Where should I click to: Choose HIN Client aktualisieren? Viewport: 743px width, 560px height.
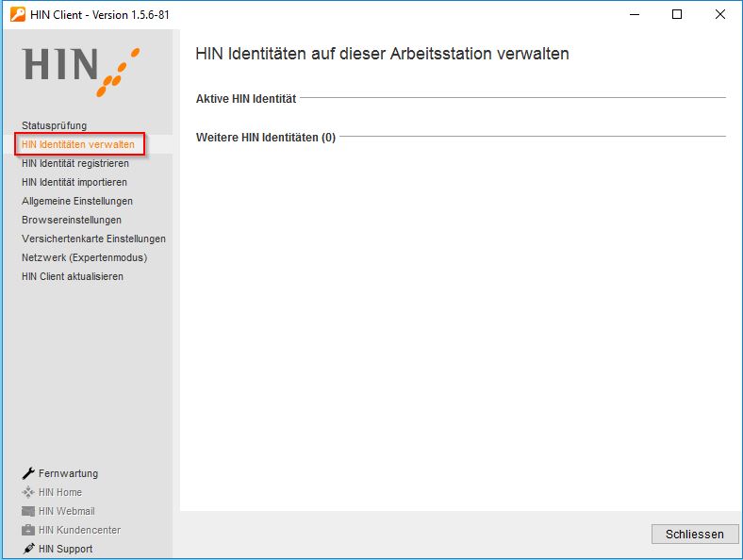point(73,276)
